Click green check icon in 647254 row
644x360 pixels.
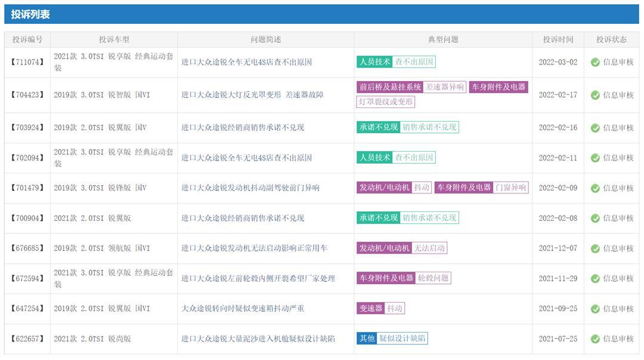pos(595,309)
